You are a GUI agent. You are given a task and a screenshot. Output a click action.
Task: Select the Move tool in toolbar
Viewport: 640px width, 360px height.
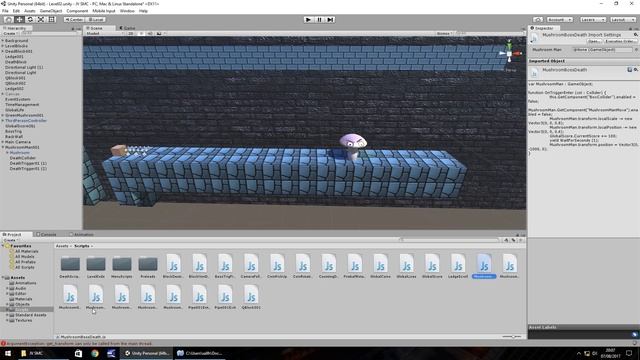(19, 19)
